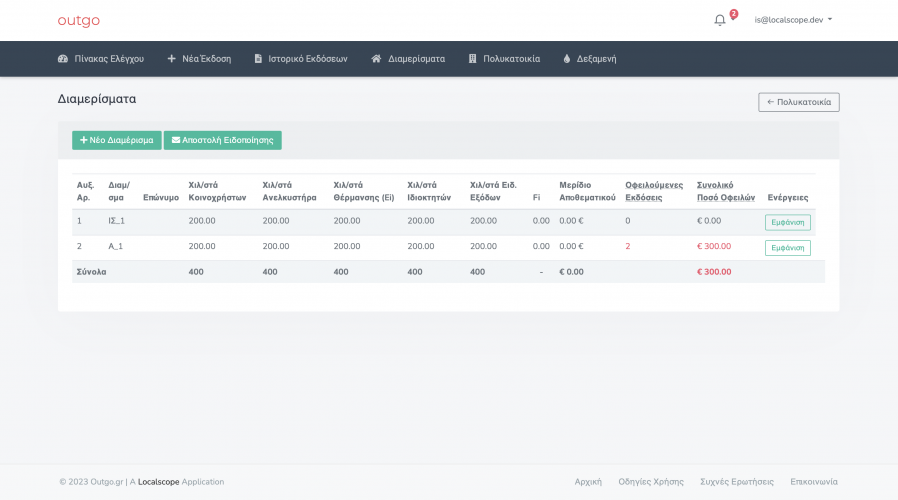
Task: Open the Localscope link in footer
Action: [159, 482]
